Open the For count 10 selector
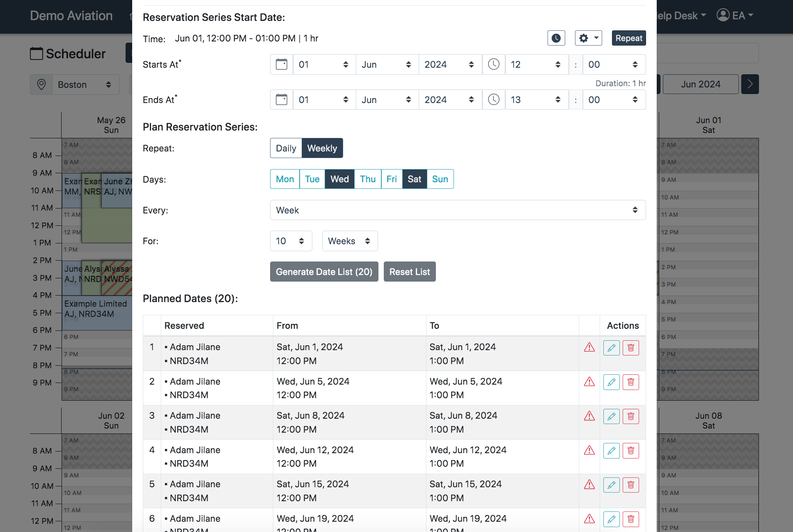 pyautogui.click(x=291, y=241)
